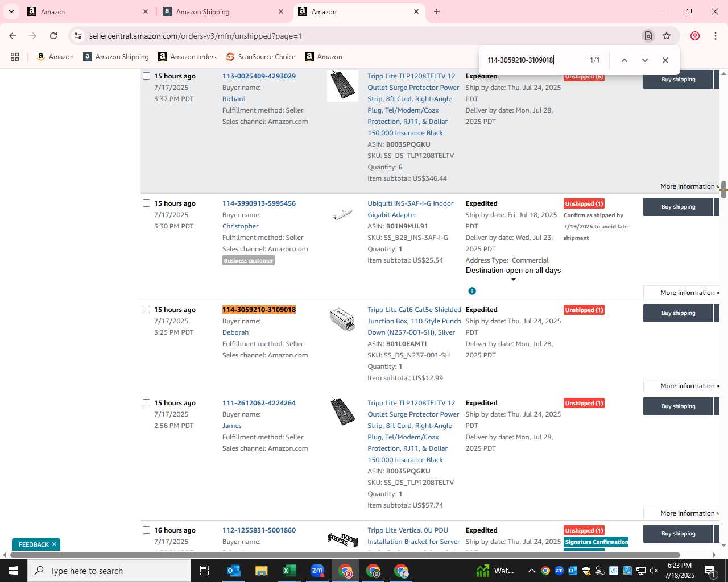This screenshot has height=582, width=728.
Task: Open the Ubiquiti adapter product thumbnail
Action: point(342,214)
